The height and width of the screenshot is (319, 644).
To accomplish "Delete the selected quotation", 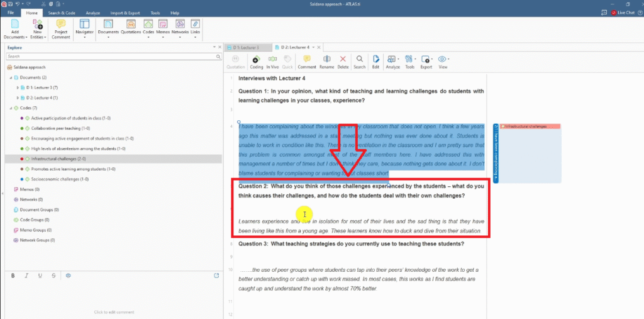I will tap(343, 62).
